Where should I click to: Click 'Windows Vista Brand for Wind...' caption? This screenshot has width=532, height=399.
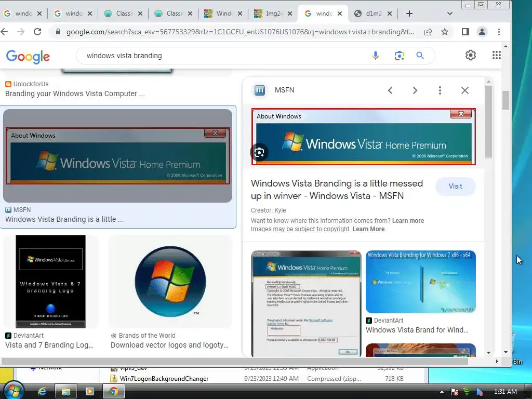417,330
